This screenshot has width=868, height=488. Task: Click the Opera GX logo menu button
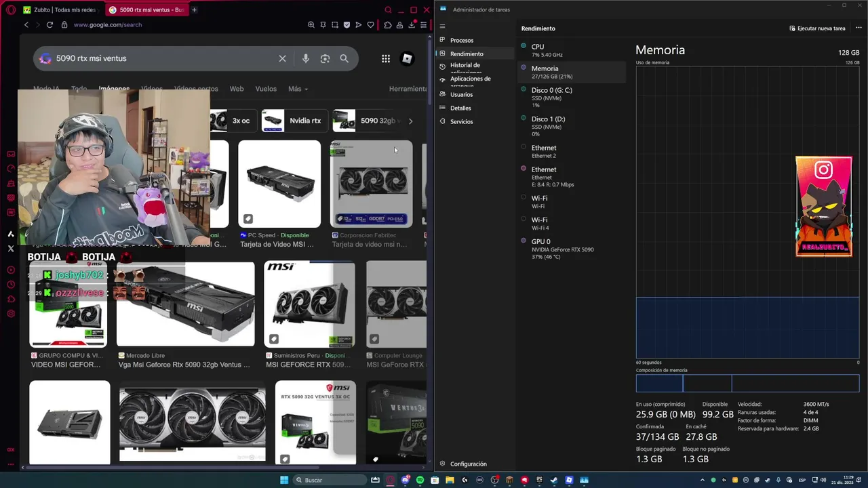tap(11, 10)
